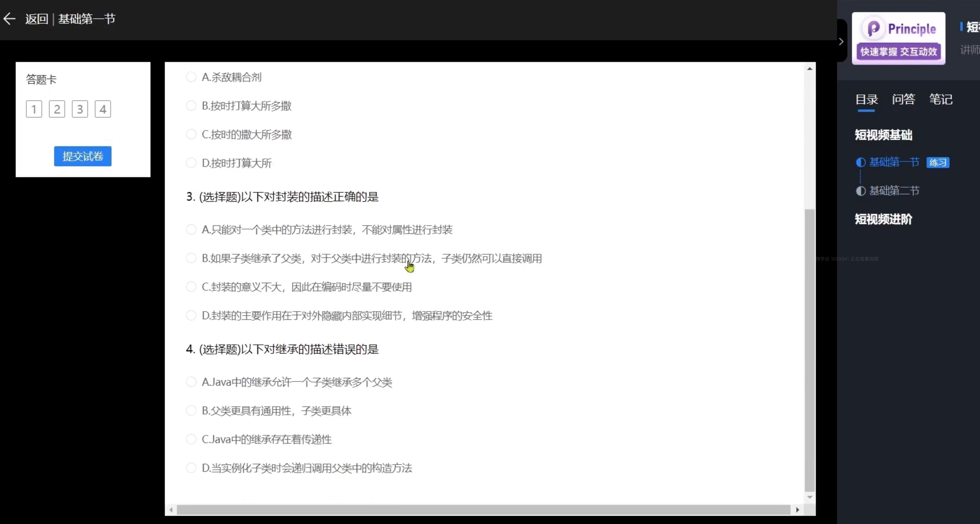The image size is (980, 524).
Task: Open lesson 基础第二节 in the catalog
Action: coord(894,190)
